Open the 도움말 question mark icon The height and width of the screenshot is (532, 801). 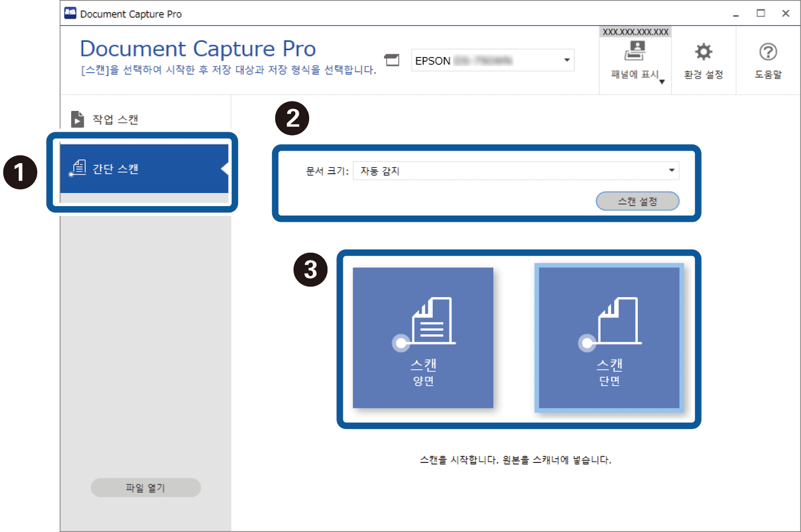[x=768, y=52]
